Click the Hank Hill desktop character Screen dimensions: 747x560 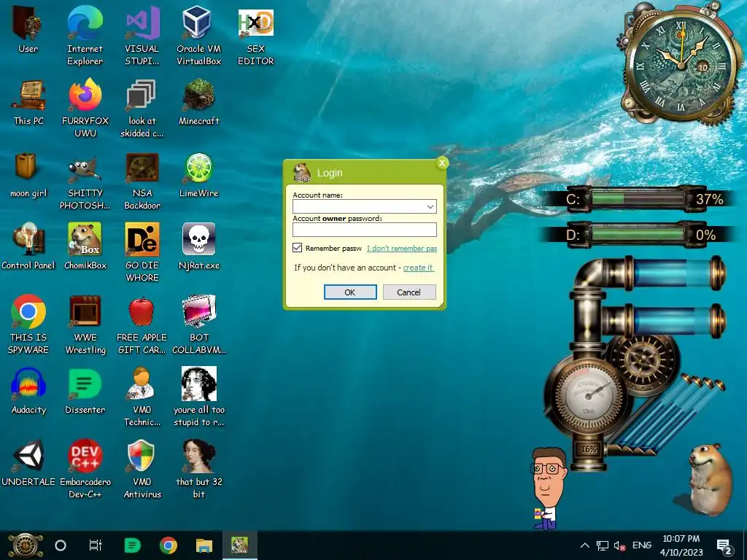(548, 488)
